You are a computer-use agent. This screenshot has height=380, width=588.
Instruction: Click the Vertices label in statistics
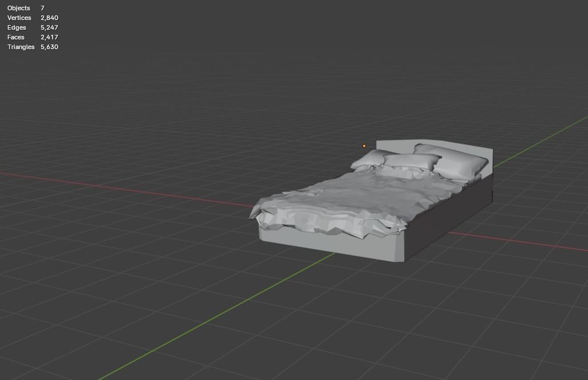tap(19, 18)
